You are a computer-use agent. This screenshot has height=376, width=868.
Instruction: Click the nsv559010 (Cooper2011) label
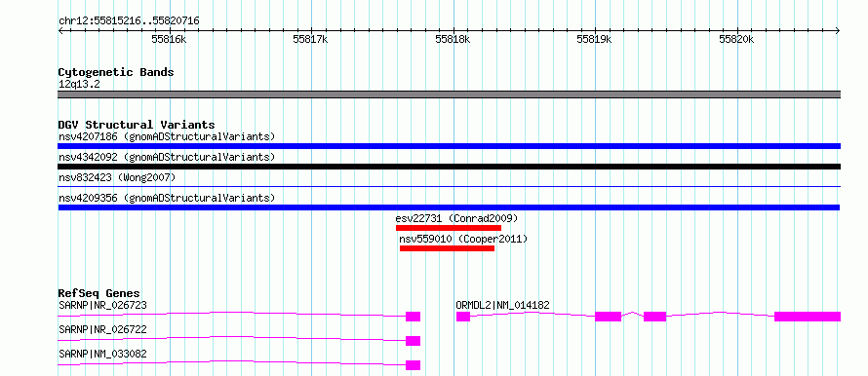tap(463, 239)
